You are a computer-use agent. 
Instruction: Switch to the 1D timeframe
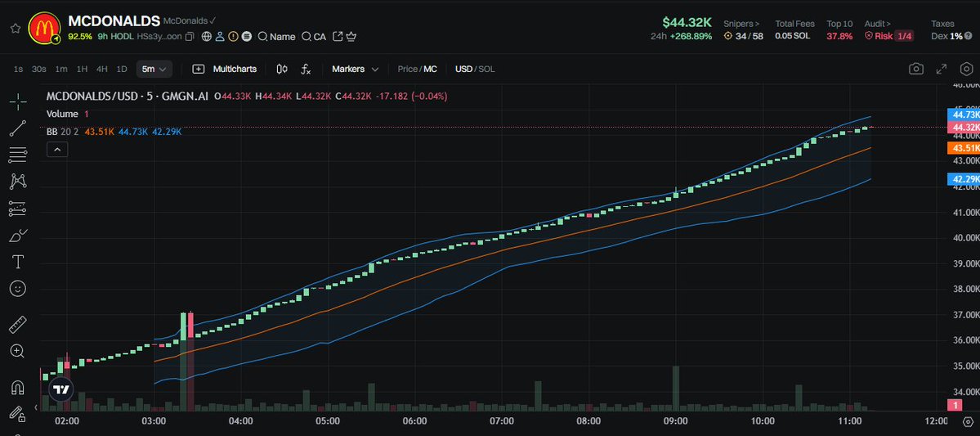(x=122, y=70)
